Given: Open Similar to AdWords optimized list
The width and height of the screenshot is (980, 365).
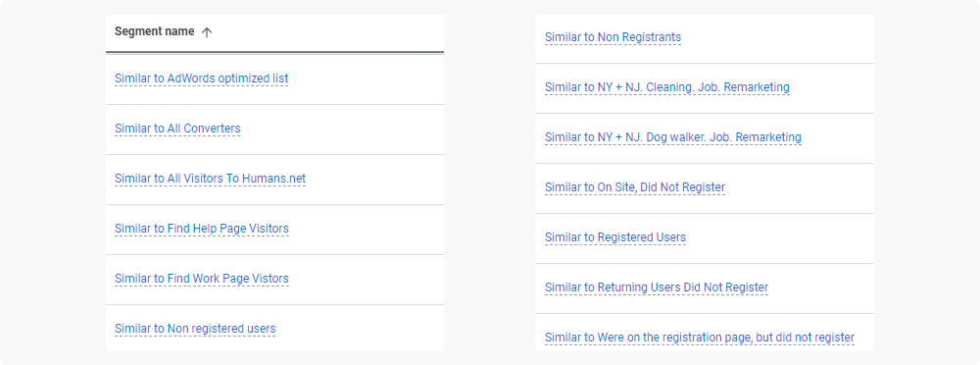Looking at the screenshot, I should click(x=201, y=78).
